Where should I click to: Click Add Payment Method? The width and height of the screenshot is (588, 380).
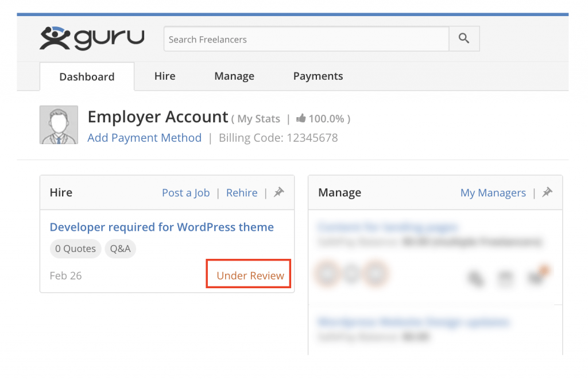144,138
